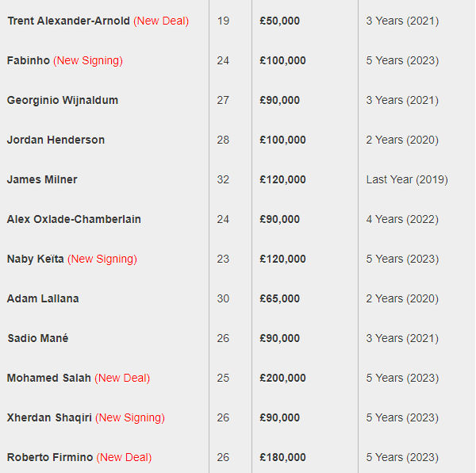Select Mohamed Salah's £200,000 wage
Screen dimensions: 476x473
[282, 378]
